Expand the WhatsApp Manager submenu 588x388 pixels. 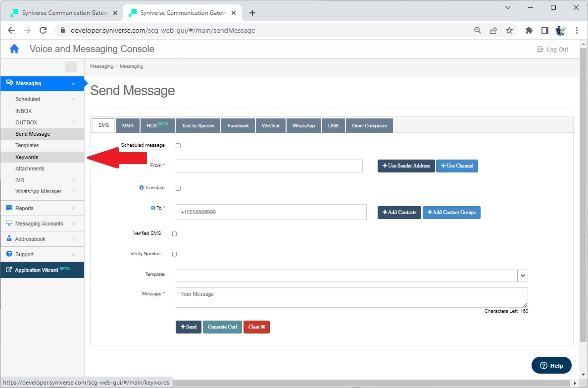(x=73, y=192)
